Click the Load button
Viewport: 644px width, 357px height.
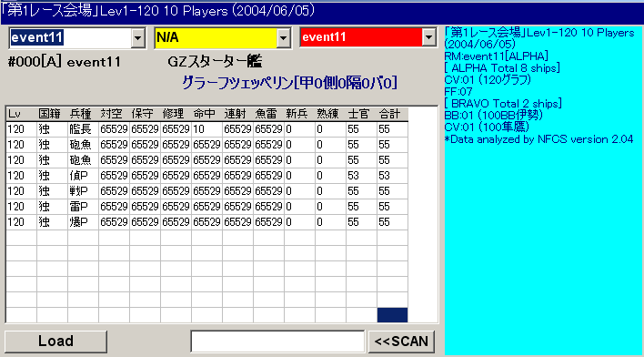click(x=55, y=341)
